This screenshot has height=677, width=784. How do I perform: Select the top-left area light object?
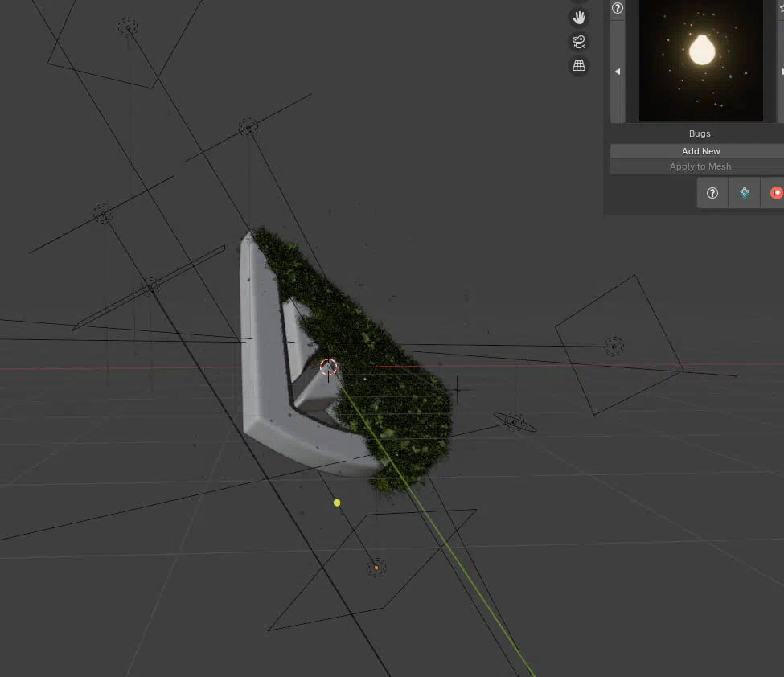(x=128, y=27)
